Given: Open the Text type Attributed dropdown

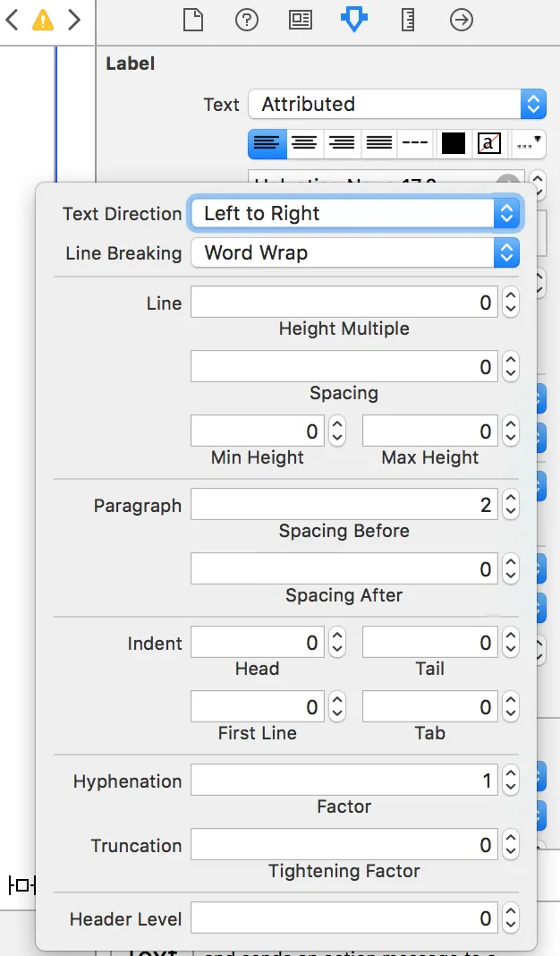Looking at the screenshot, I should click(x=396, y=105).
